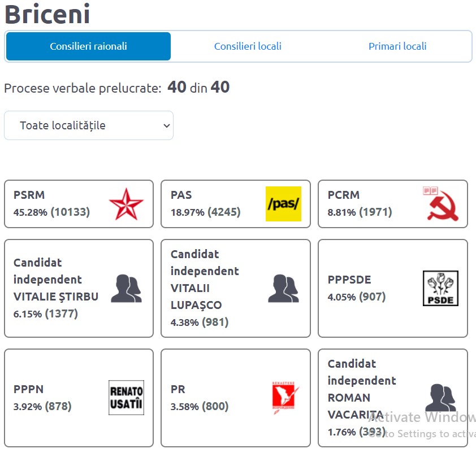Click the PR red map logo
Screen dimensions: 476x453
(285, 398)
